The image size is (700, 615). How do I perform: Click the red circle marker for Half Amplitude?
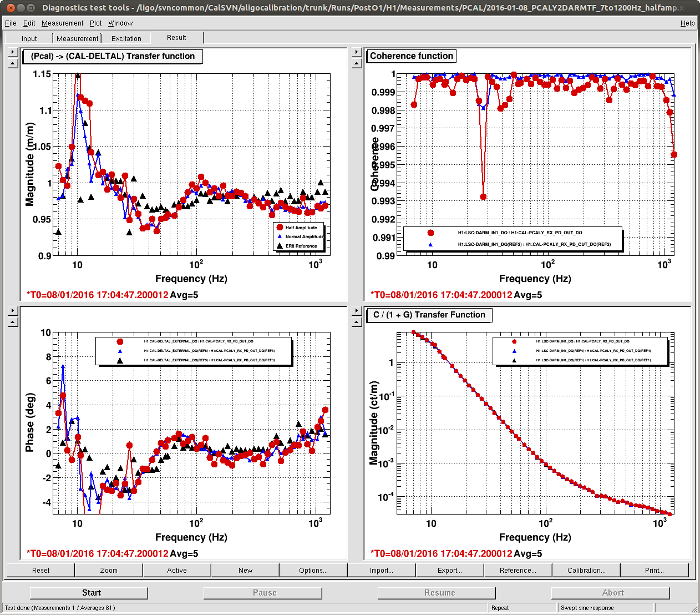click(280, 228)
